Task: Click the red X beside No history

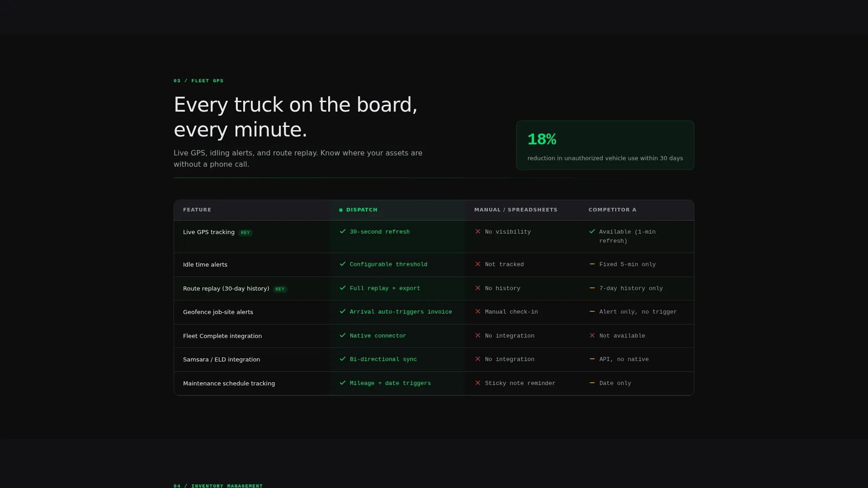Action: pyautogui.click(x=478, y=288)
